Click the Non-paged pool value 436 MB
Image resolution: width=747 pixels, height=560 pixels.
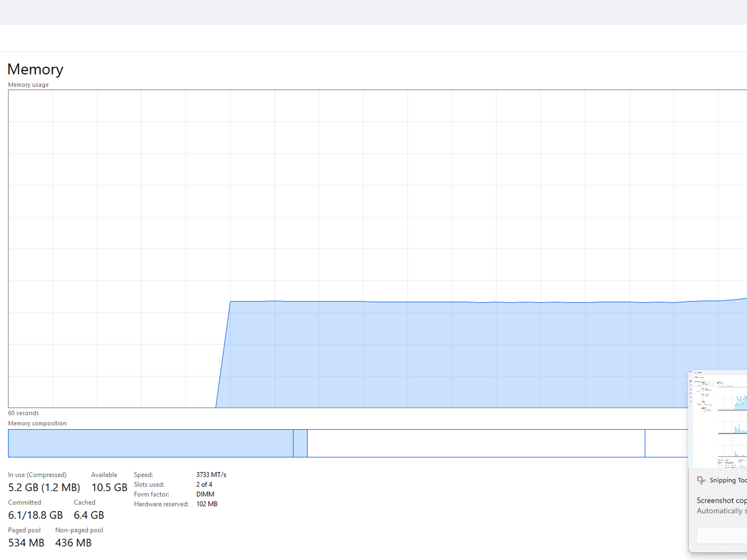point(73,543)
